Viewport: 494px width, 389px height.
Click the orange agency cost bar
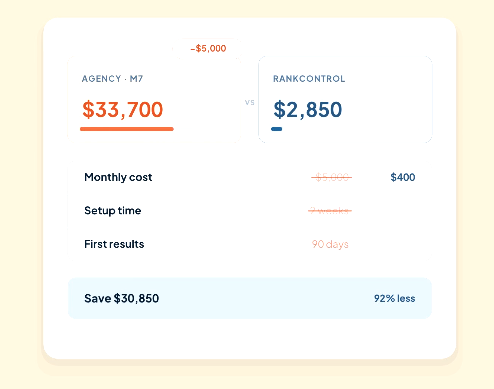(x=127, y=129)
